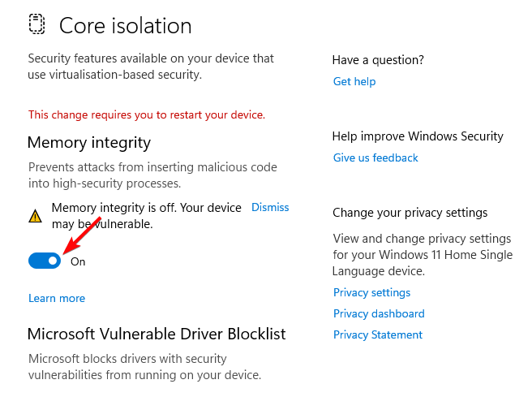Viewport: 532px width, 397px height.
Task: Open Privacy settings
Action: pos(371,292)
